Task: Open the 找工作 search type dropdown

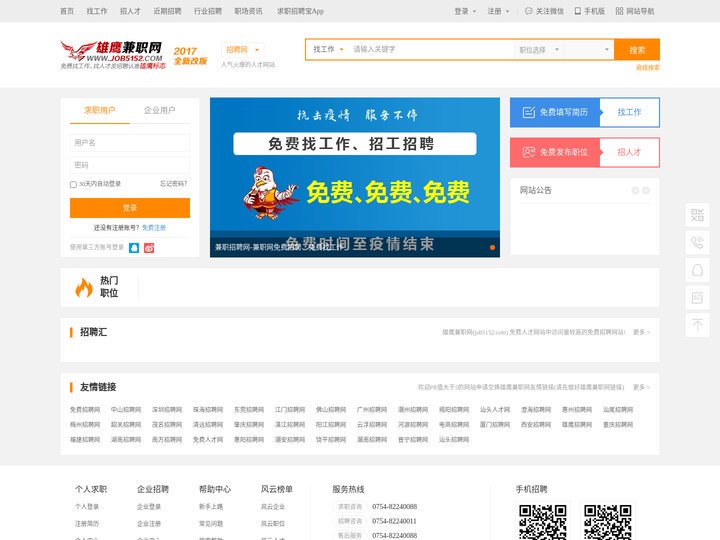Action: tap(328, 49)
